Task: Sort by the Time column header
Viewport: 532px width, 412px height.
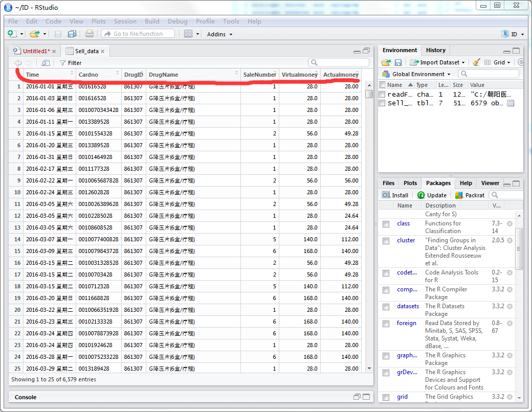Action: coord(50,75)
